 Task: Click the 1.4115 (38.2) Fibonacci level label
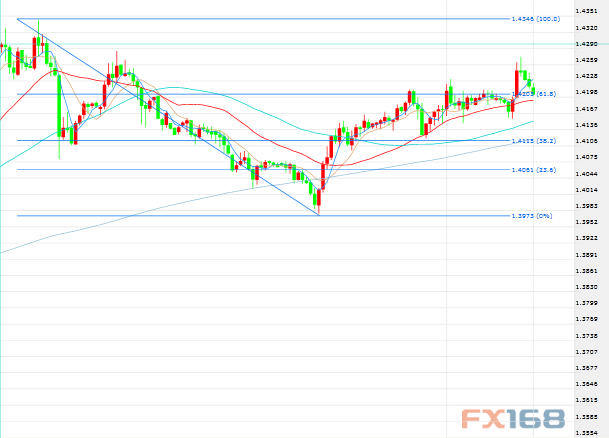tap(534, 141)
